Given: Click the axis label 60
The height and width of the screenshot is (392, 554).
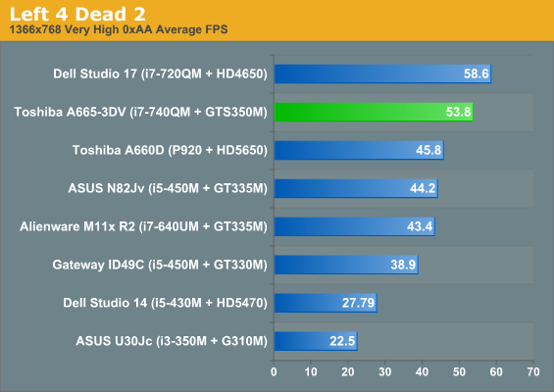Looking at the screenshot, I should [496, 371].
